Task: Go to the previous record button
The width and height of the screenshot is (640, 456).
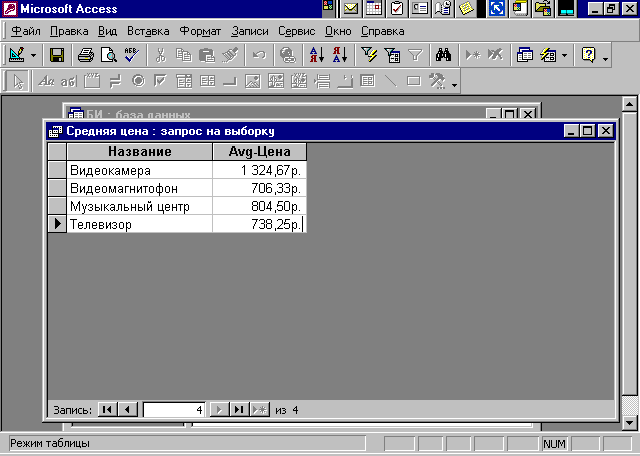Action: click(127, 409)
